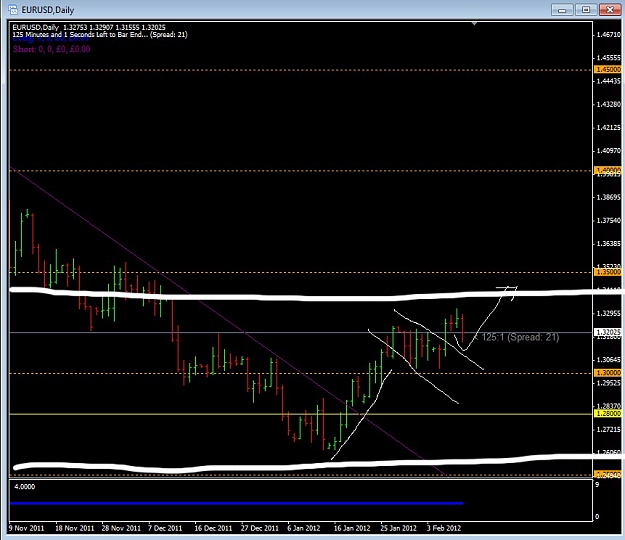The height and width of the screenshot is (540, 625).
Task: Click the 3 Feb 2012 date label
Action: tap(444, 528)
